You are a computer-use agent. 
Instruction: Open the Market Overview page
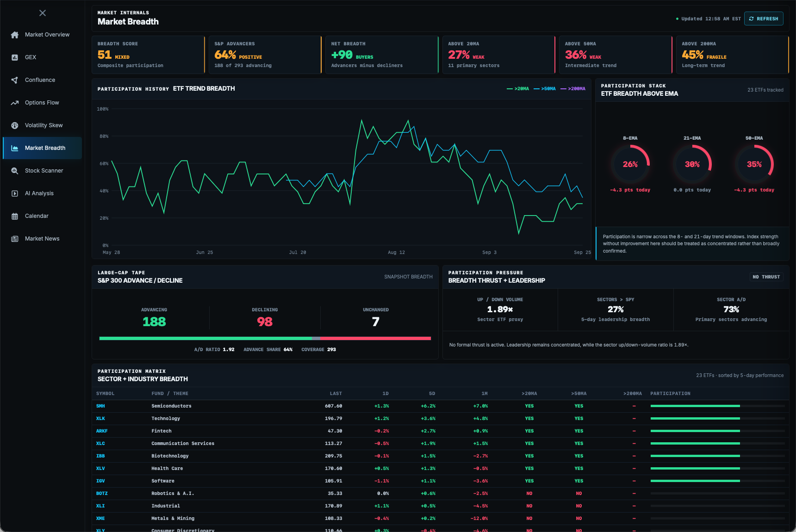[x=42, y=35]
